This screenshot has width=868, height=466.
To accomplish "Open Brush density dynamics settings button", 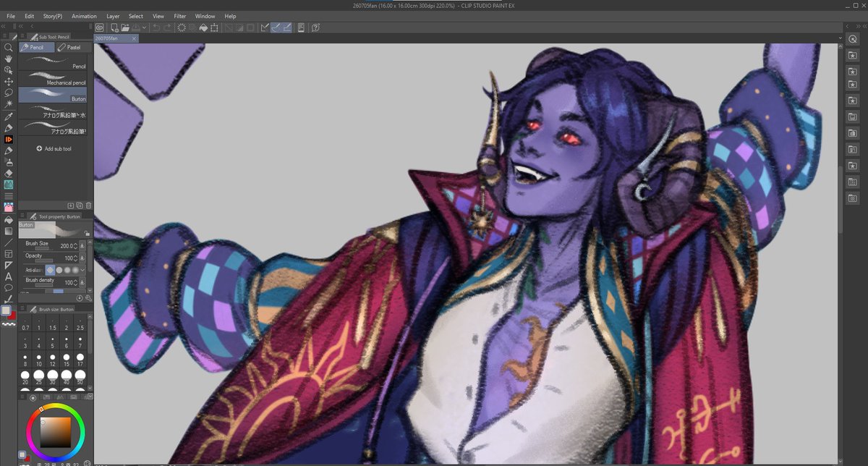I will point(82,282).
